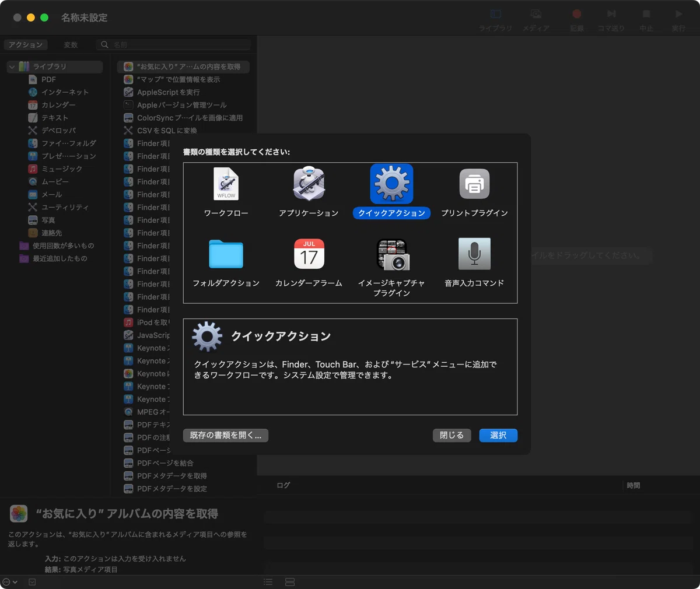Select the Workflow (ワークフロー) document type
Viewport: 700px width, 589px height.
pyautogui.click(x=226, y=192)
